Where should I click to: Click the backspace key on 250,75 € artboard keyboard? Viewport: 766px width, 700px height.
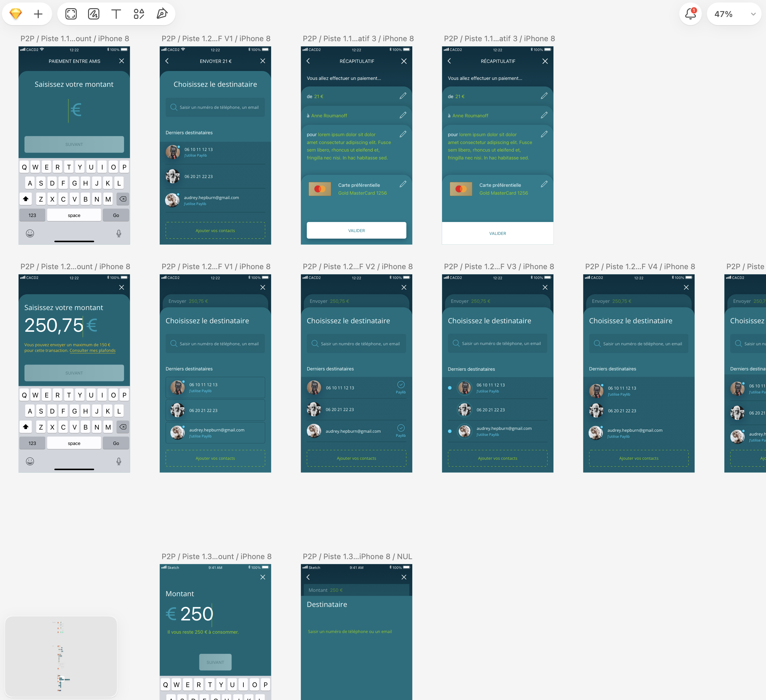[x=123, y=427]
